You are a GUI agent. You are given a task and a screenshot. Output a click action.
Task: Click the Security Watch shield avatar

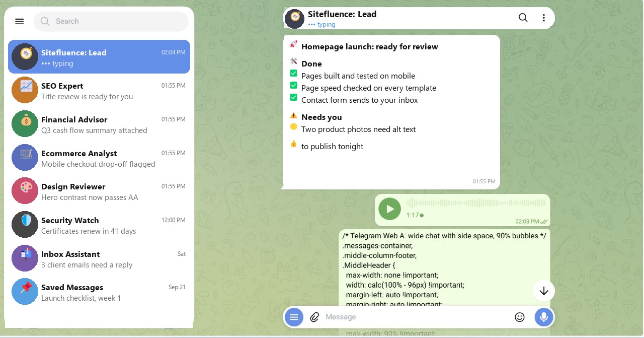(x=25, y=225)
